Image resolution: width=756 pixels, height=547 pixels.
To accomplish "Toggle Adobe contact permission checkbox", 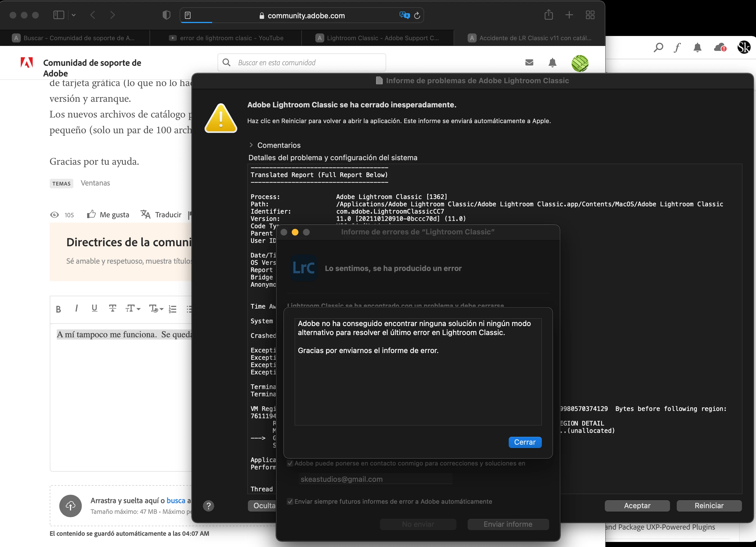I will pyautogui.click(x=290, y=463).
